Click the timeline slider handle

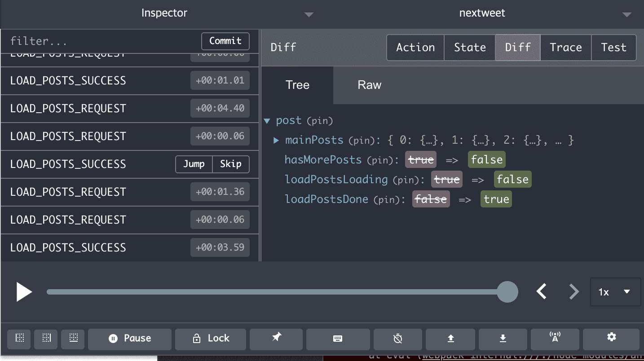[x=507, y=292]
